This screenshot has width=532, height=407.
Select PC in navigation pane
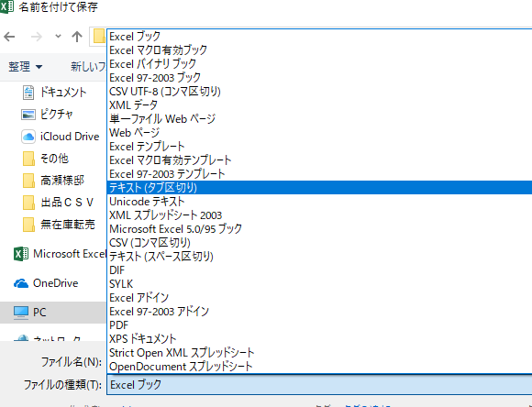[x=39, y=313]
